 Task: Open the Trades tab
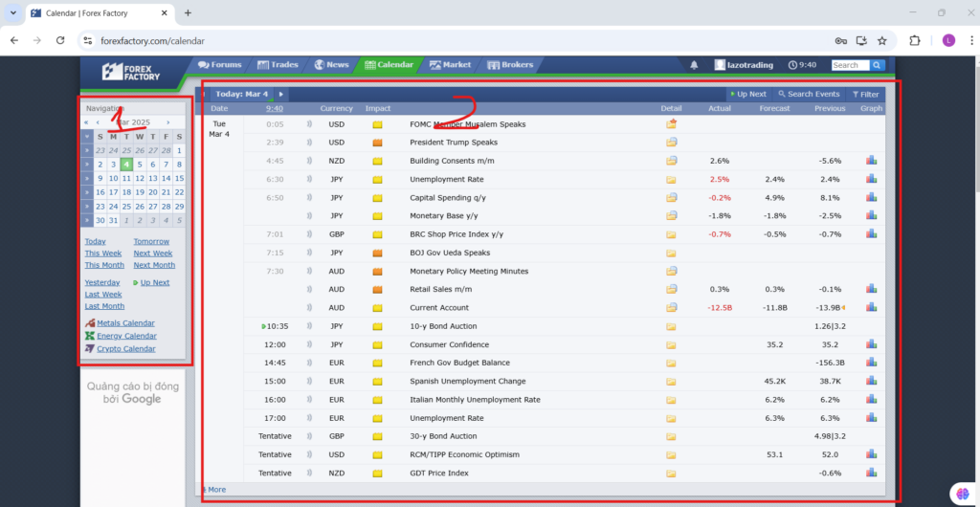click(278, 64)
